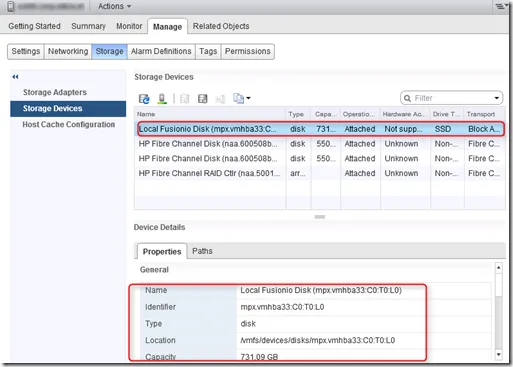
Task: Click the Identifier value mpx.vmhba33:C0:T0:L0
Action: (x=282, y=307)
